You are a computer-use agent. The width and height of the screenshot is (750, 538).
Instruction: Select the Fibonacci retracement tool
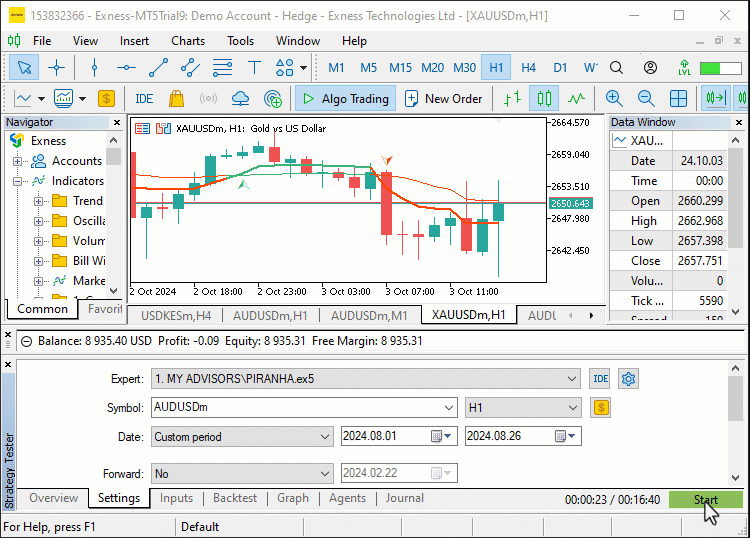tap(222, 67)
